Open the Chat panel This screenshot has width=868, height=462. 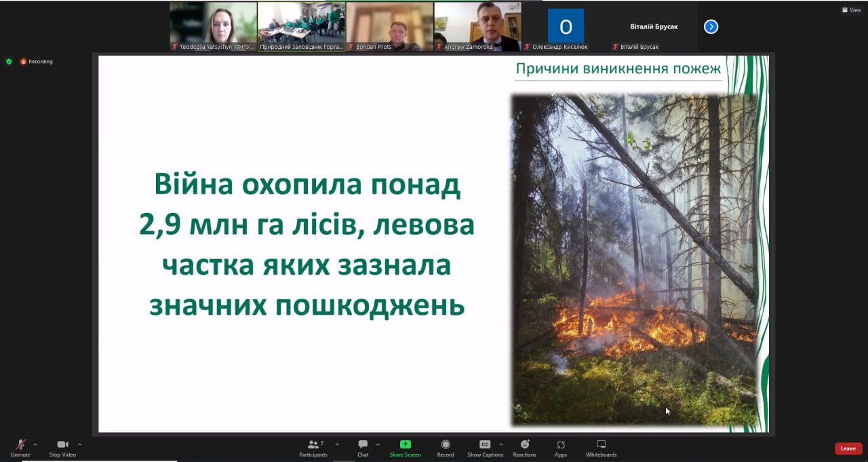click(x=363, y=447)
